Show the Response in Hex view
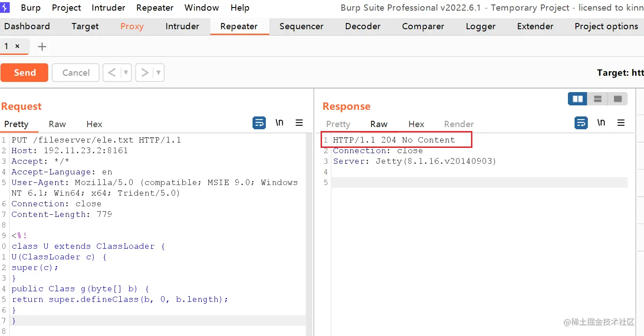This screenshot has height=336, width=644. (416, 124)
